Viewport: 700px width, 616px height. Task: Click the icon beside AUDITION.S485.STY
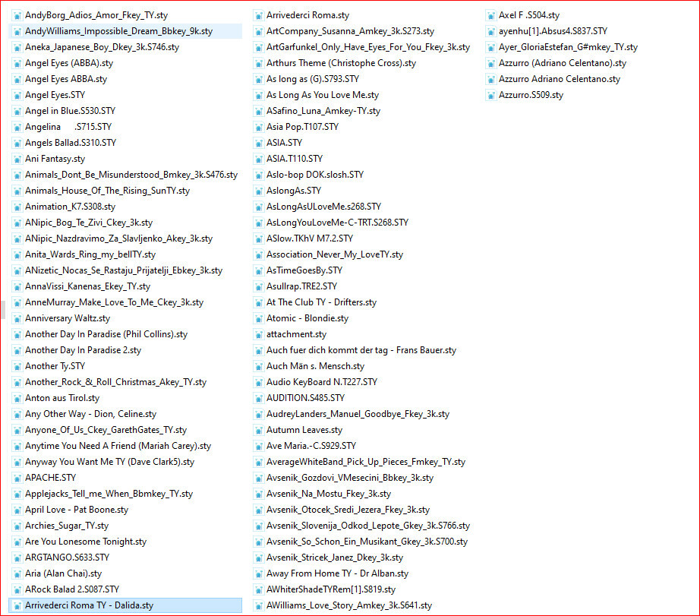coord(258,399)
